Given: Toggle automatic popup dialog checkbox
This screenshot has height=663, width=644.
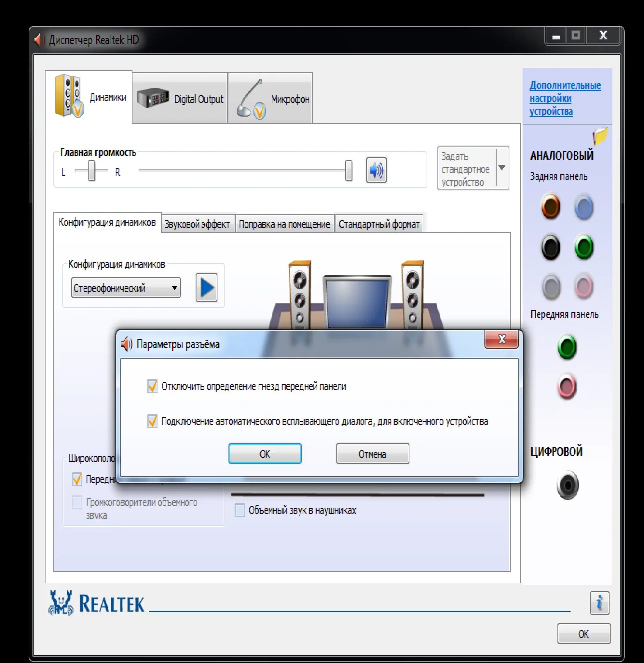Looking at the screenshot, I should point(152,421).
